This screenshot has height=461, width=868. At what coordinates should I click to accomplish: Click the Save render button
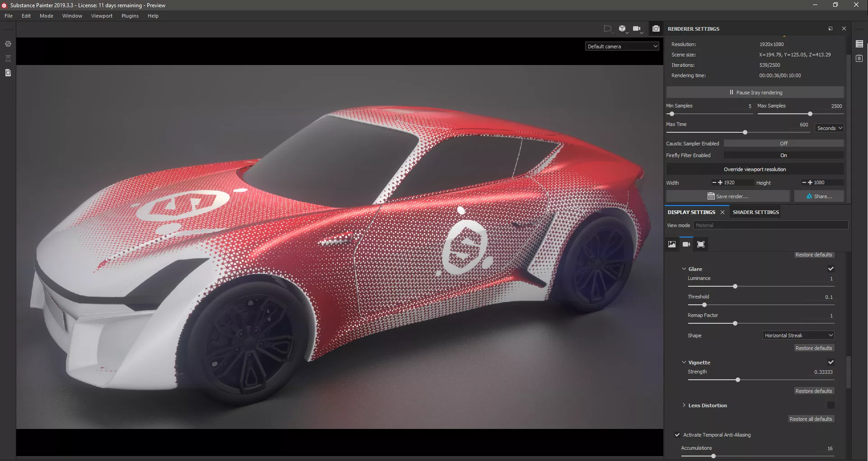point(727,196)
